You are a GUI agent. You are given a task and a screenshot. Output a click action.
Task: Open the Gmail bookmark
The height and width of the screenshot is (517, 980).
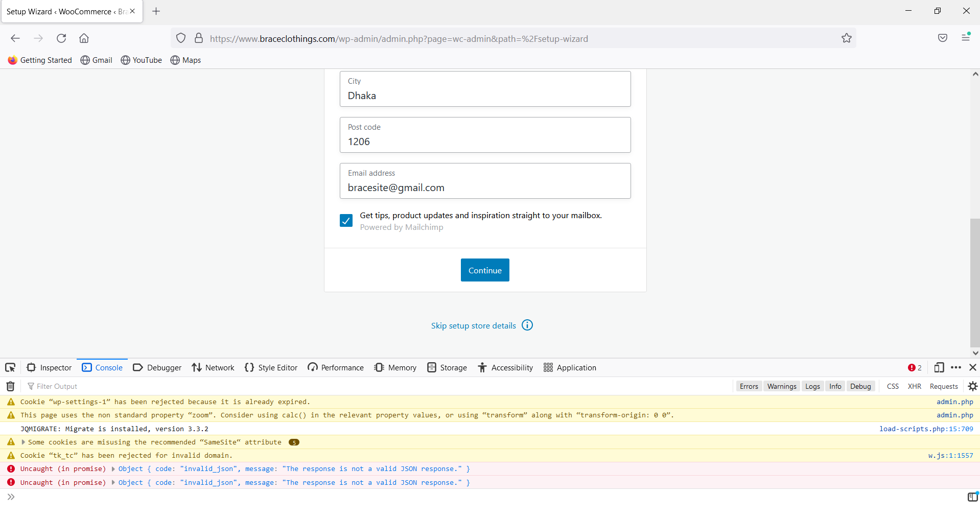coord(97,60)
